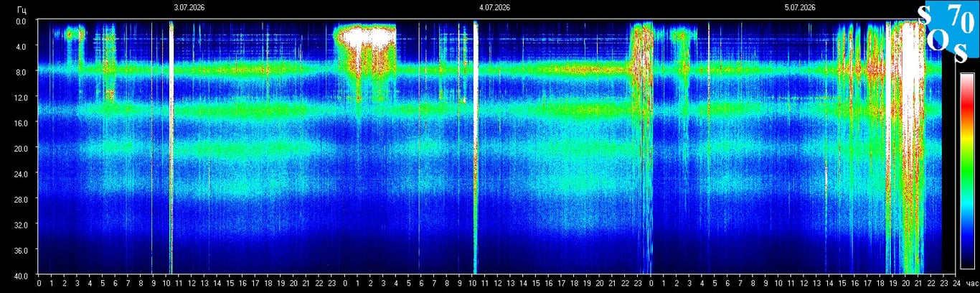Select the 32.0 frequency tick label
Screen dimensions: 980x293
(x=22, y=224)
